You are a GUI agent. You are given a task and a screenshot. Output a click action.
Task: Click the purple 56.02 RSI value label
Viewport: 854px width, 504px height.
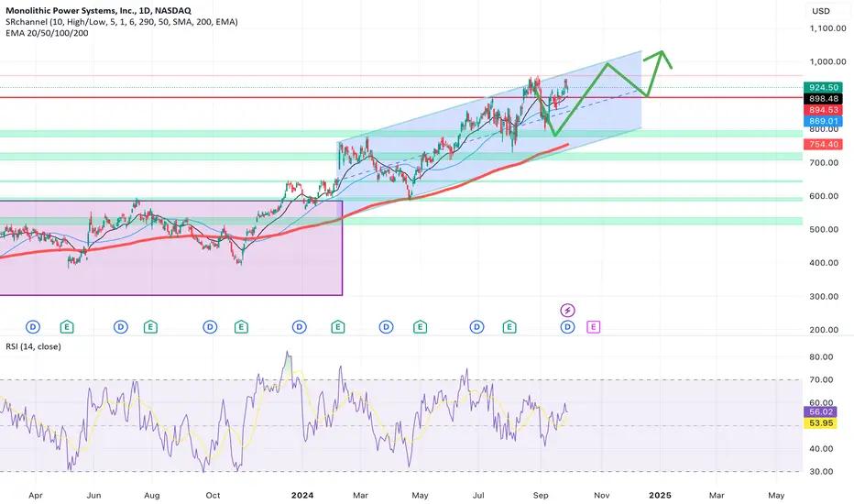tap(821, 412)
